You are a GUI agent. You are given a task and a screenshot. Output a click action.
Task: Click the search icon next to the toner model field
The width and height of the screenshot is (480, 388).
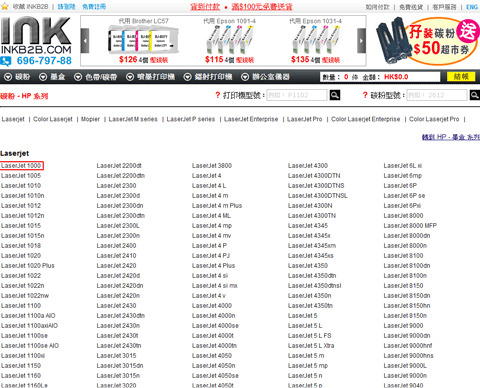[475, 95]
